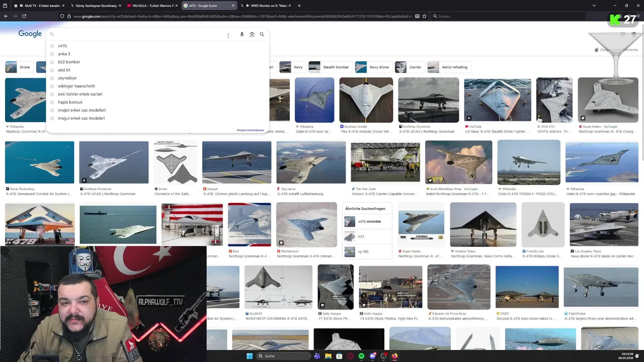Image resolution: width=644 pixels, height=362 pixels.
Task: Open the taskbar clock and date
Action: pos(626,356)
